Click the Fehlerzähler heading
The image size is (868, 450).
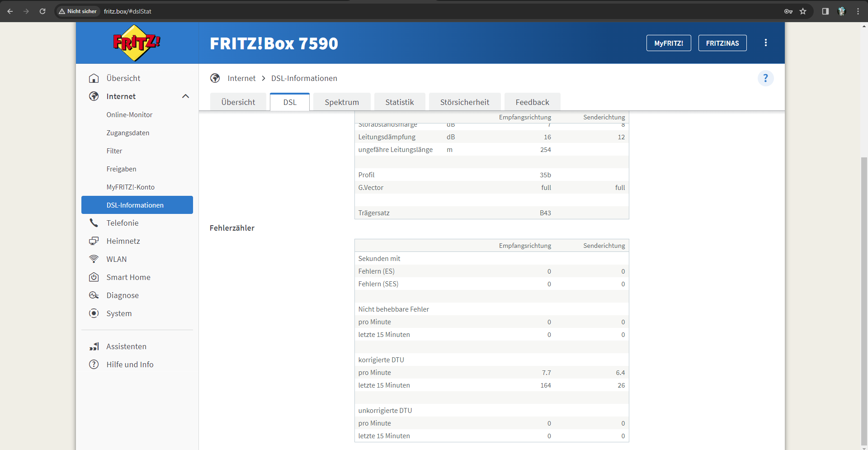pyautogui.click(x=232, y=228)
